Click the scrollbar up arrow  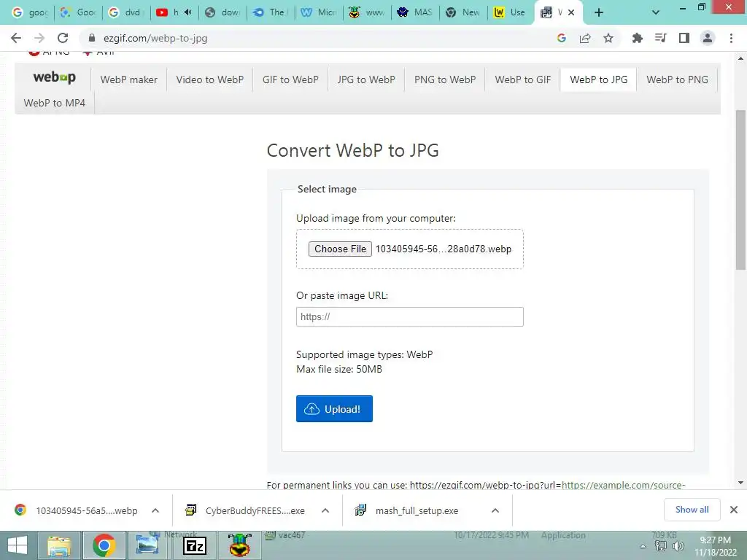click(x=740, y=58)
